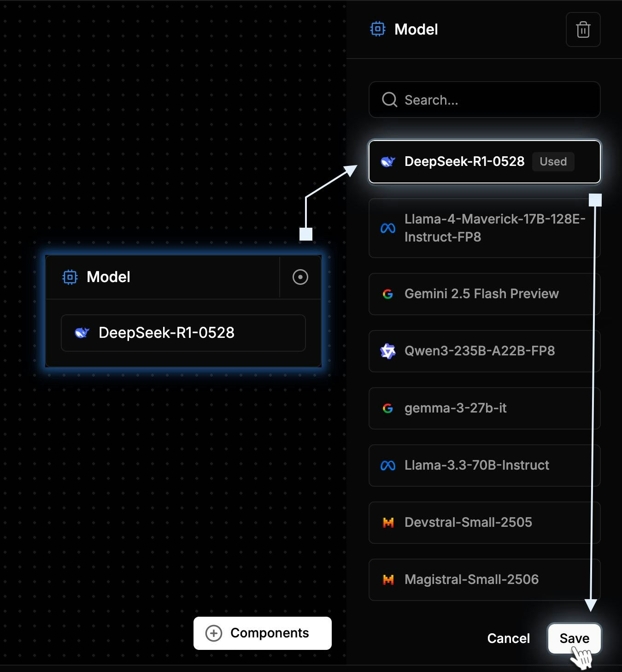The image size is (622, 672).
Task: Click the plus icon on the Components button
Action: pyautogui.click(x=214, y=633)
